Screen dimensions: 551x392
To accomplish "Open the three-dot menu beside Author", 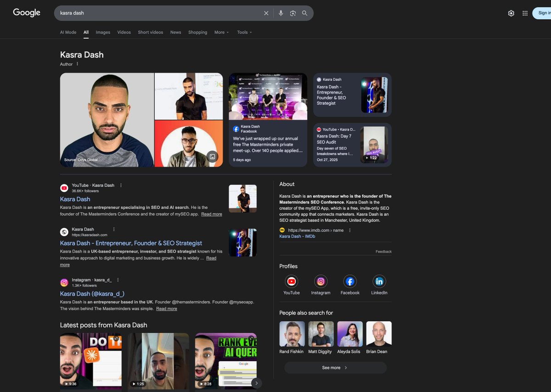I will (x=77, y=64).
